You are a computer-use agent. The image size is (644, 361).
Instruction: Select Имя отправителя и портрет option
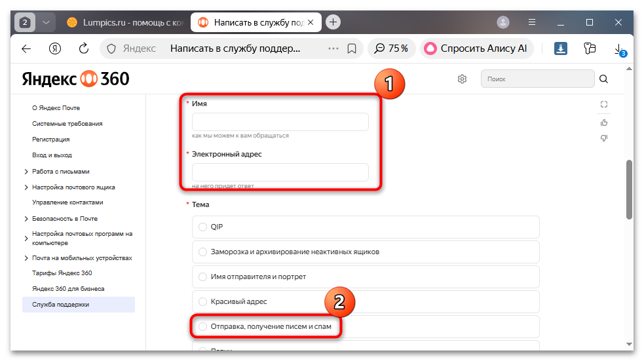202,276
